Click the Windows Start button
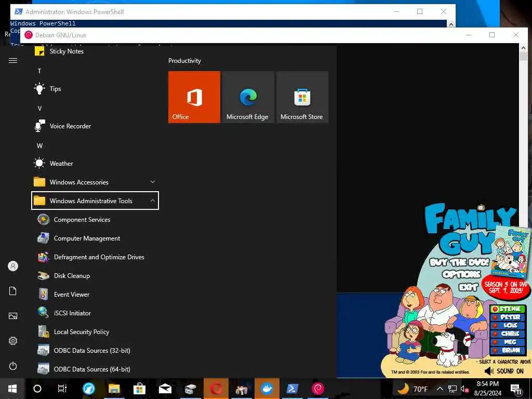 click(x=12, y=389)
